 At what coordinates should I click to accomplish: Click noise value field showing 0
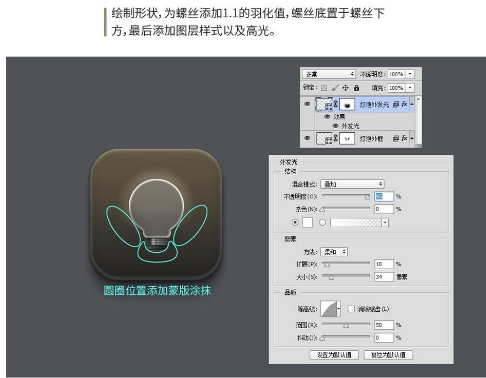click(384, 209)
